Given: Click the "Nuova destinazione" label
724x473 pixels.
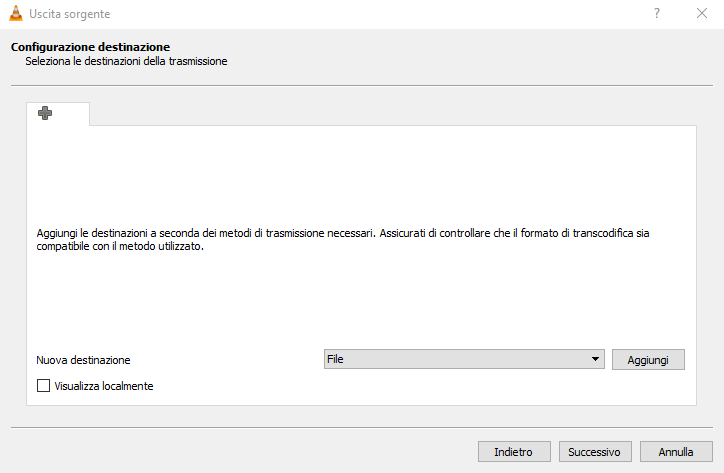Looking at the screenshot, I should pos(83,359).
